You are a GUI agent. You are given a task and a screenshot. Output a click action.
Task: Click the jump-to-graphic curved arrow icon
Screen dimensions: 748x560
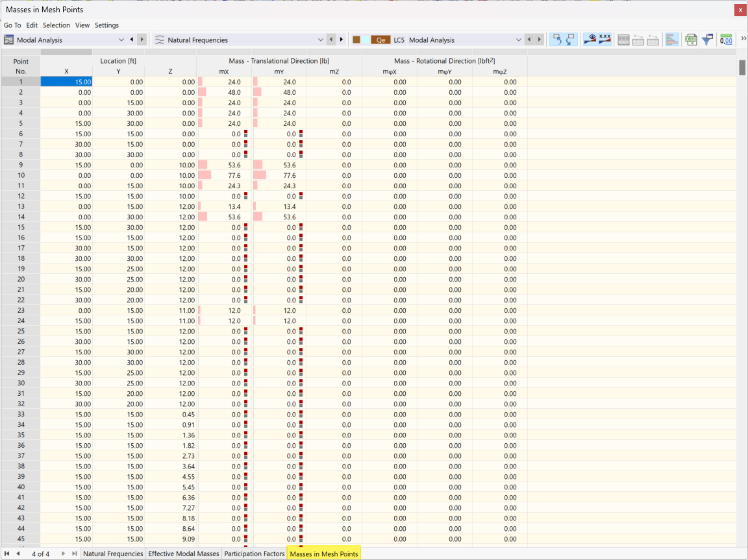click(557, 40)
